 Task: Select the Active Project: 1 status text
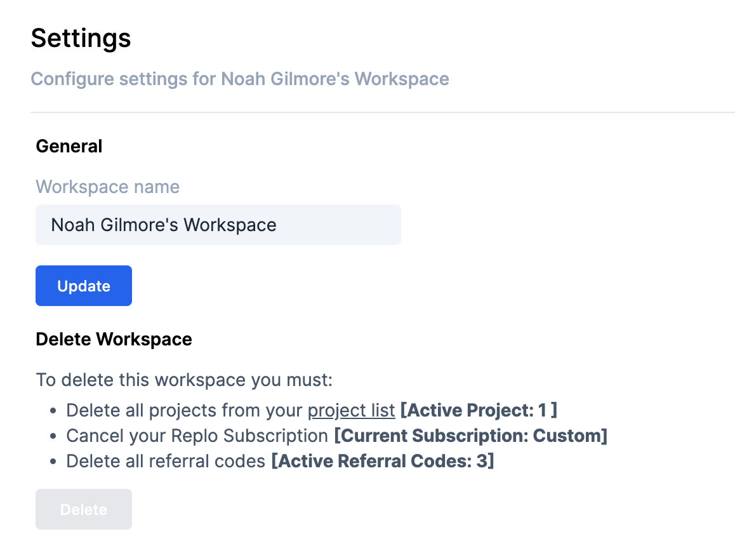click(479, 410)
